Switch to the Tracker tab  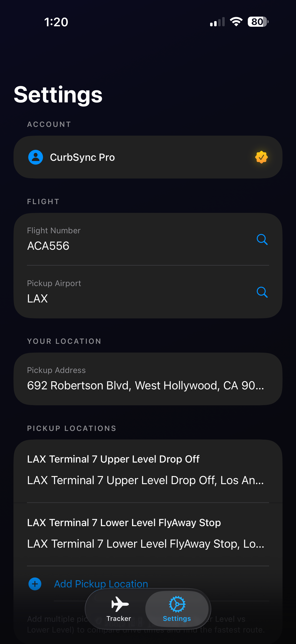119,609
